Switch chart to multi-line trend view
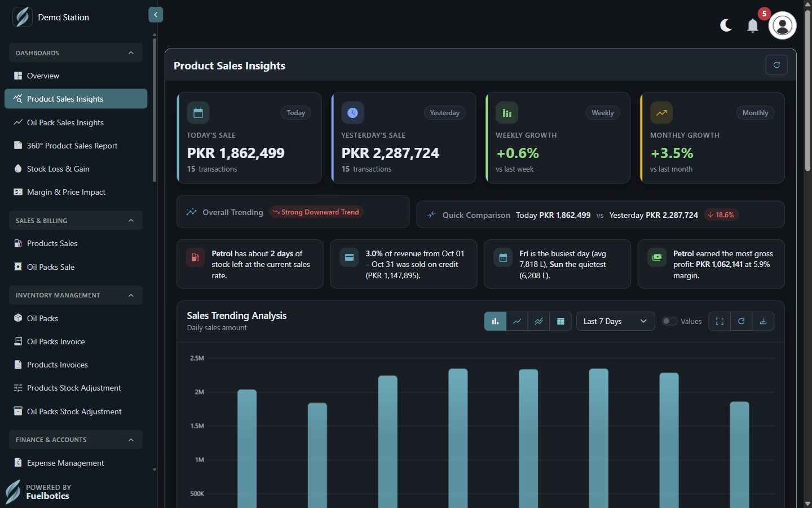 [x=539, y=321]
